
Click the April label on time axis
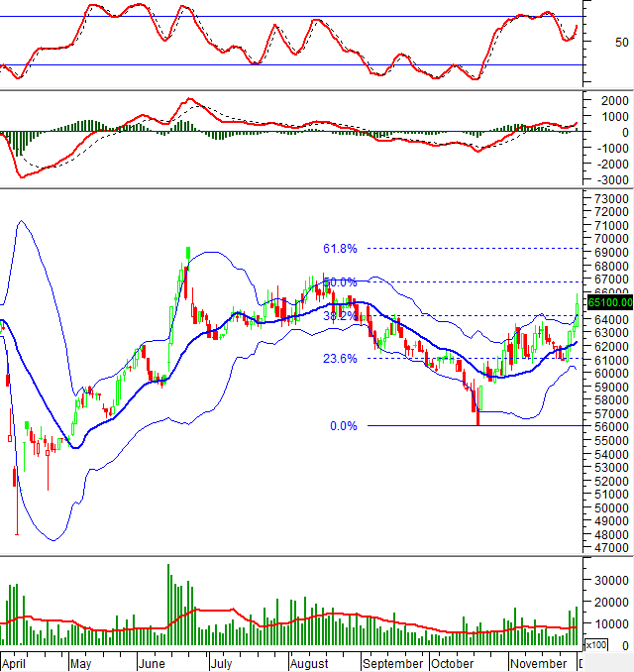click(x=16, y=661)
